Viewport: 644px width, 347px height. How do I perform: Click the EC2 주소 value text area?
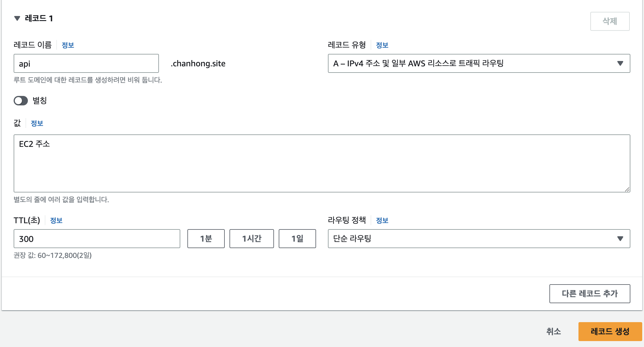322,163
